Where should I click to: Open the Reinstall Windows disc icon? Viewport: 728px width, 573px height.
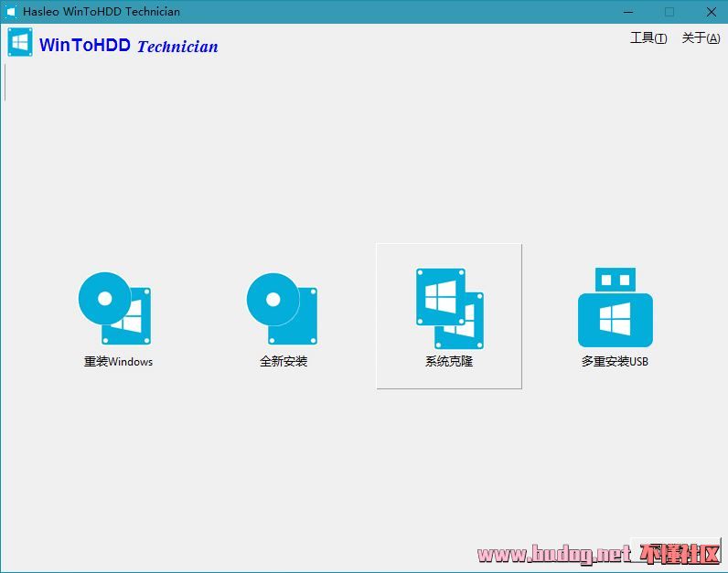(x=114, y=308)
